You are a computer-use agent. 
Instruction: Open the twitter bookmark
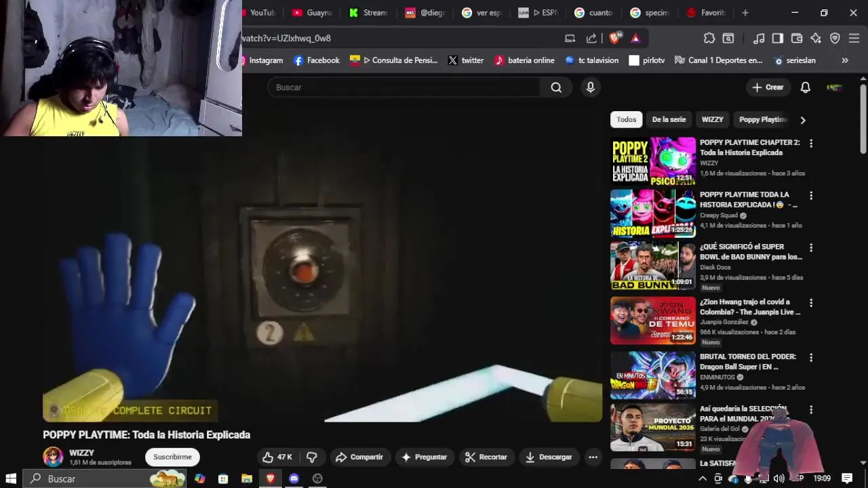[466, 60]
